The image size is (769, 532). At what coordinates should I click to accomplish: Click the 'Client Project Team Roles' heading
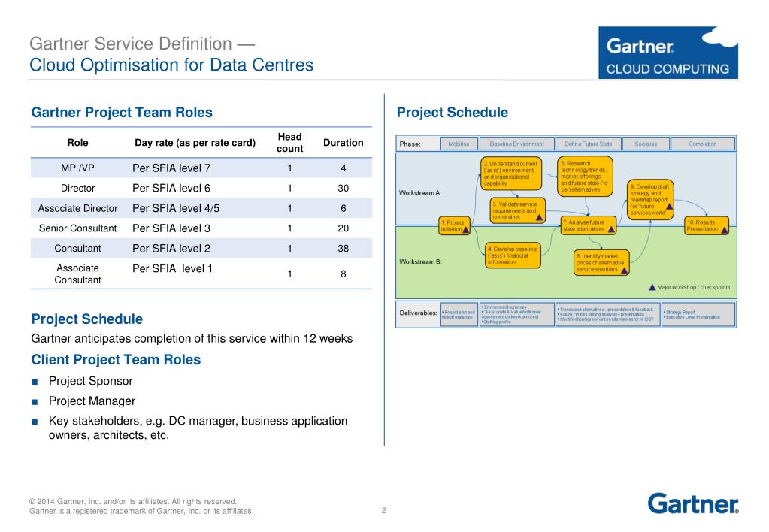click(x=116, y=360)
